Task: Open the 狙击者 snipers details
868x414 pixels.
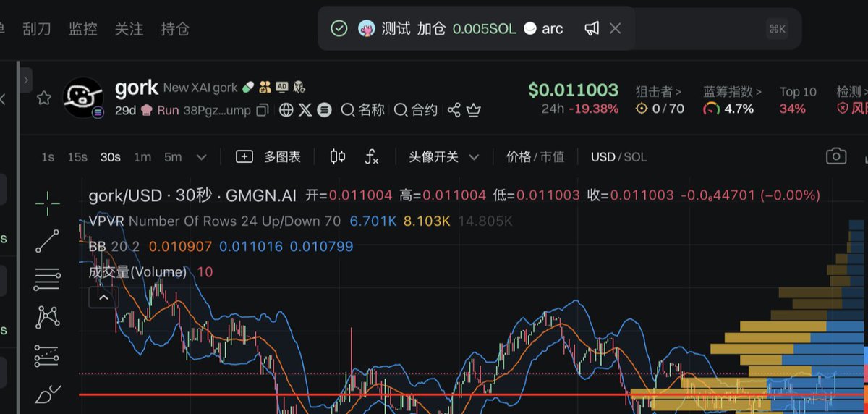Action: coord(658,92)
